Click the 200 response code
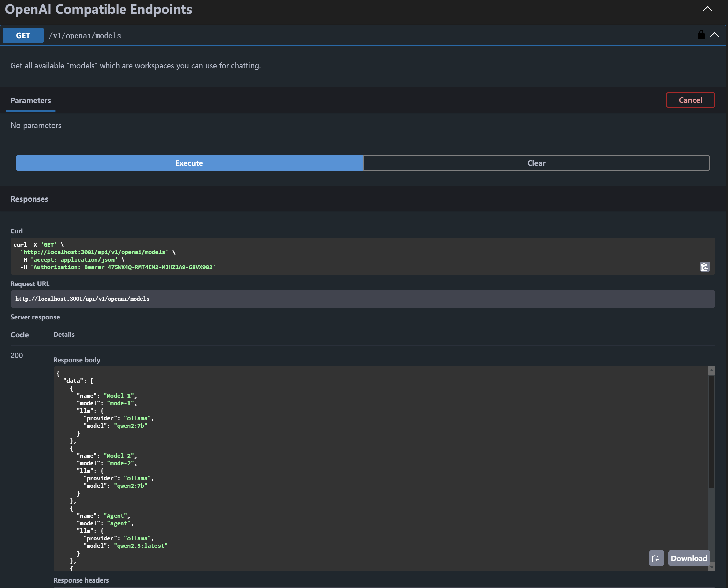 point(17,355)
